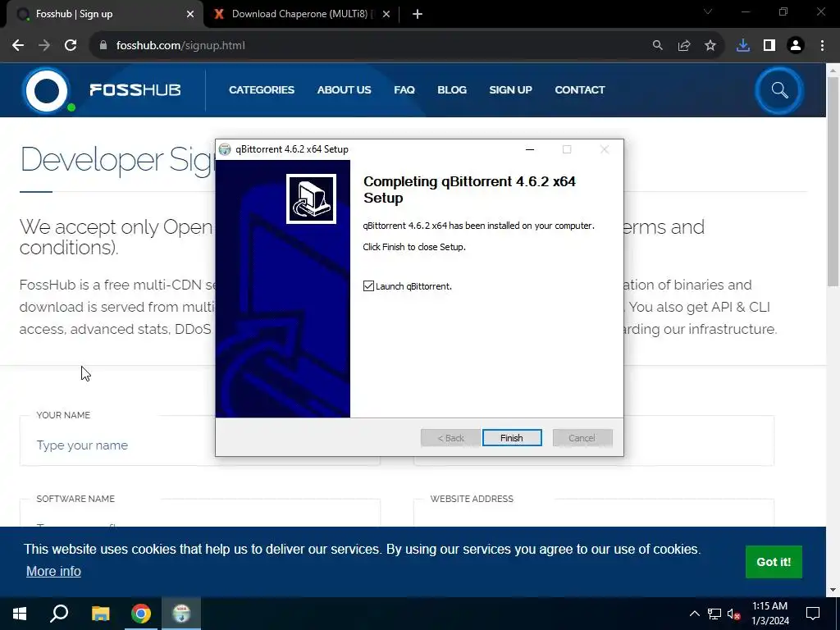Click the zoom magnifier icon in address bar

[657, 46]
